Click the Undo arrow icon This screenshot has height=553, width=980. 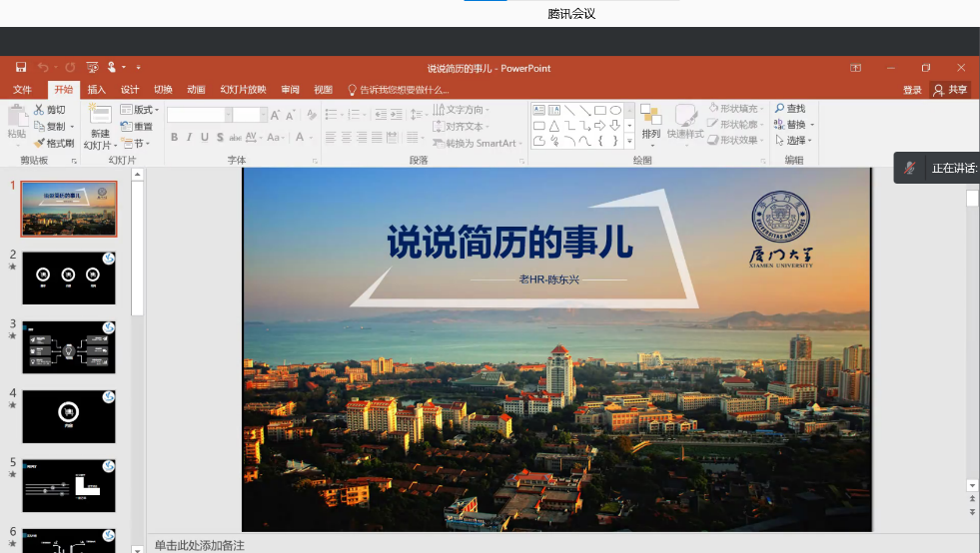point(43,67)
